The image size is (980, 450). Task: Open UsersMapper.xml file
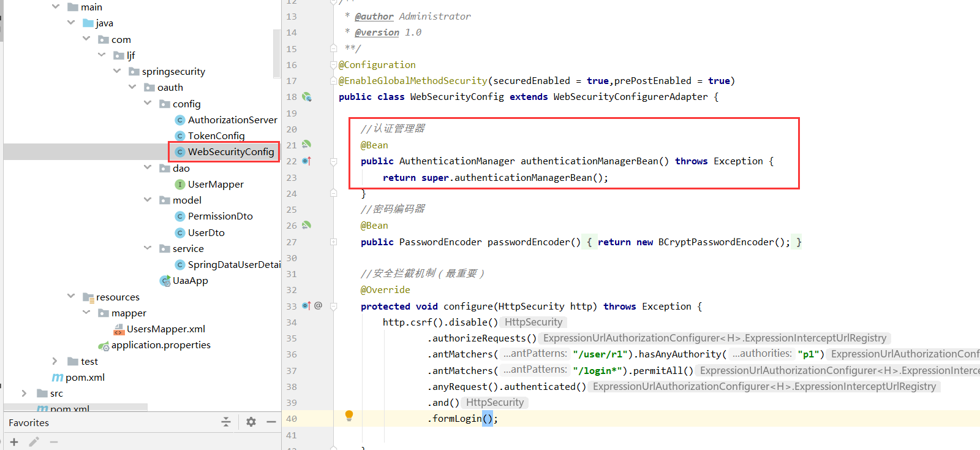tap(165, 329)
